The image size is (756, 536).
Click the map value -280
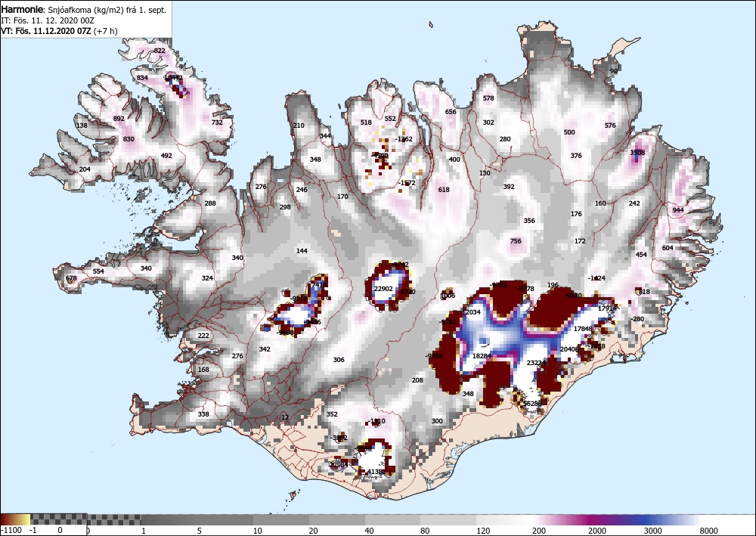point(637,319)
